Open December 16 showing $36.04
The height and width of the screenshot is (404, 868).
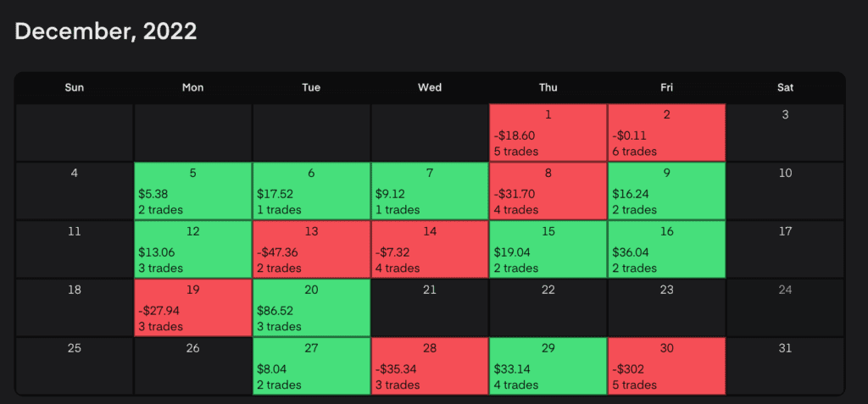point(666,250)
